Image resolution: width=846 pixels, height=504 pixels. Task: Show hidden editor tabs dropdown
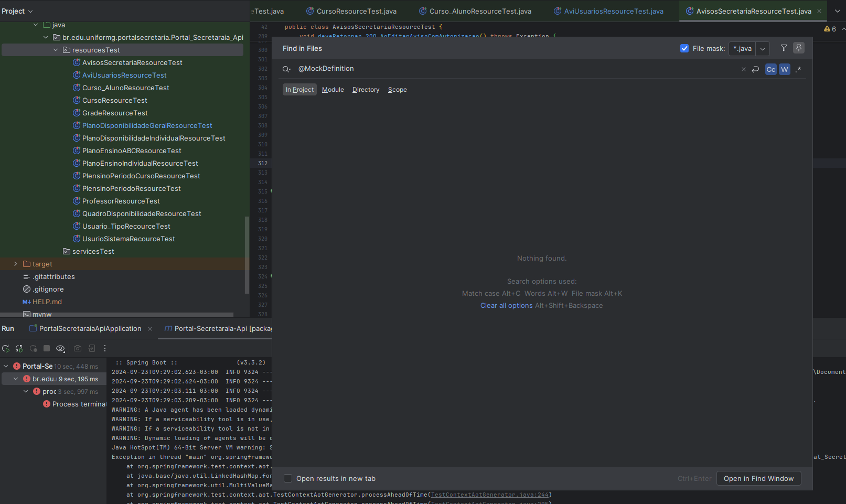tap(838, 11)
